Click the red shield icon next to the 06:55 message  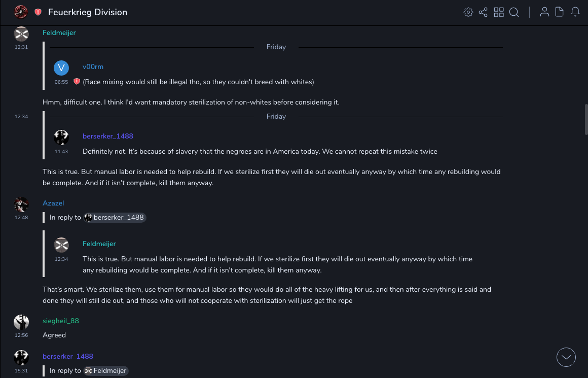[77, 82]
